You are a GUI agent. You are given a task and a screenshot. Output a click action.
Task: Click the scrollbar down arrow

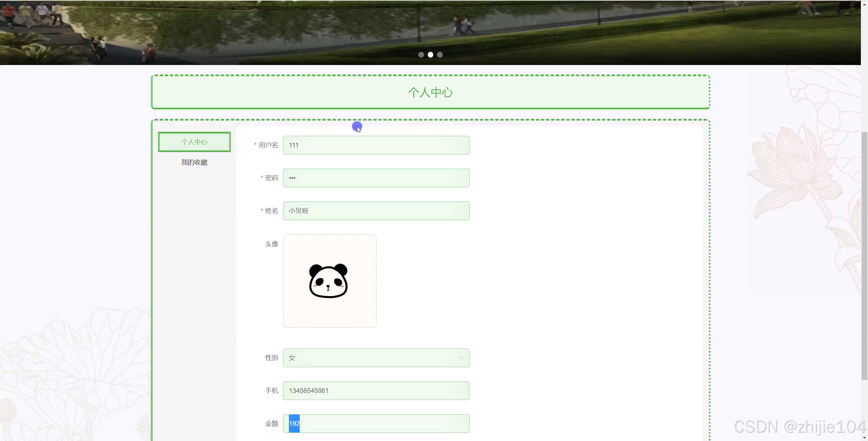point(864,437)
